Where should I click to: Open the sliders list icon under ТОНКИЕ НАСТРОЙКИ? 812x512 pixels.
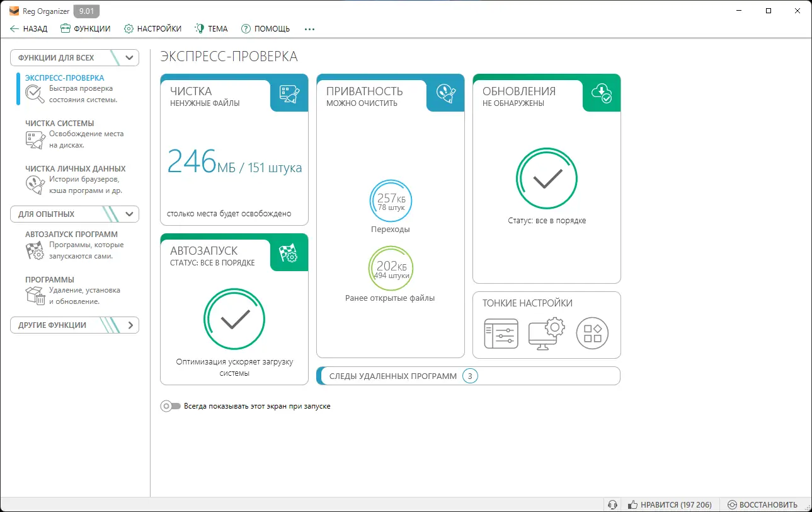(x=501, y=334)
